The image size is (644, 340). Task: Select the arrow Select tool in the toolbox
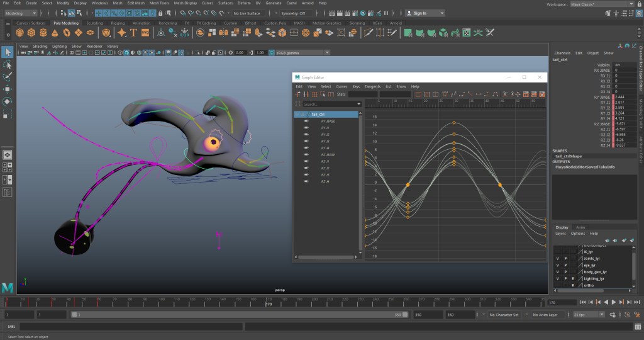(x=8, y=52)
